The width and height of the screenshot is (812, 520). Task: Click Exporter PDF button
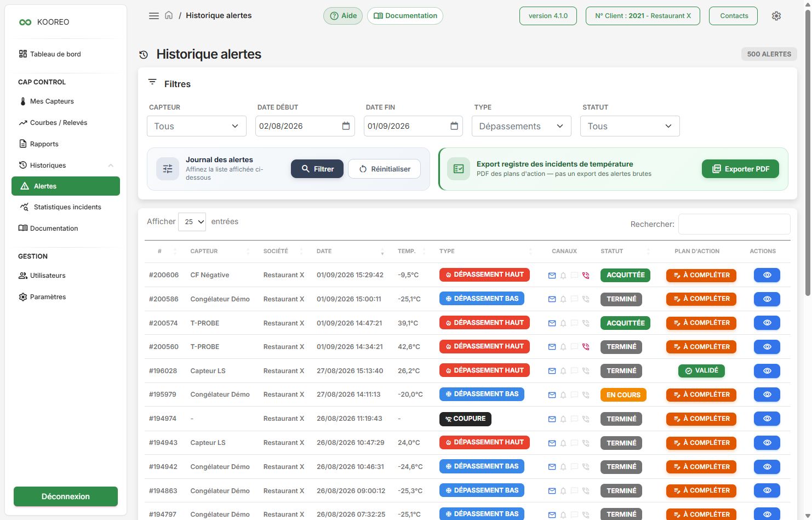(740, 169)
